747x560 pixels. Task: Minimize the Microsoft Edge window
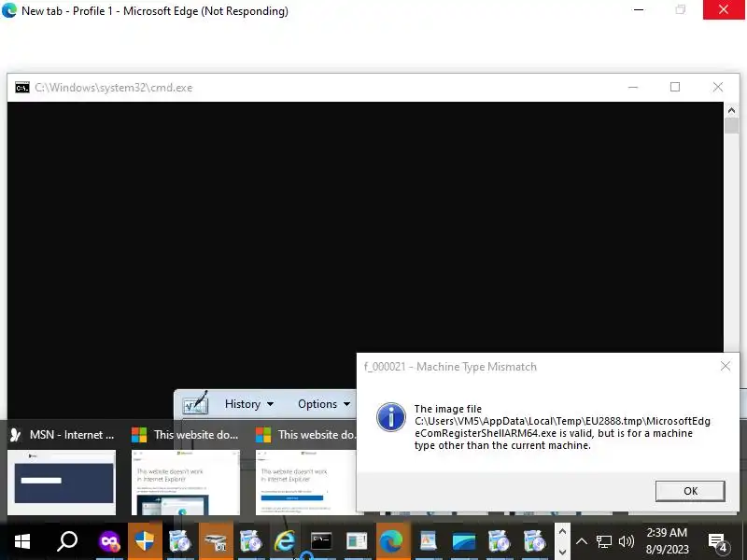639,9
